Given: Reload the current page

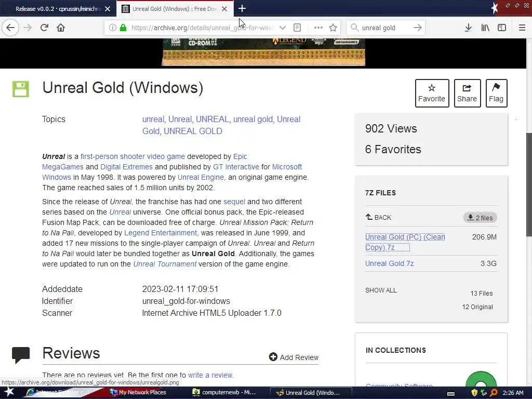Looking at the screenshot, I should point(44,28).
